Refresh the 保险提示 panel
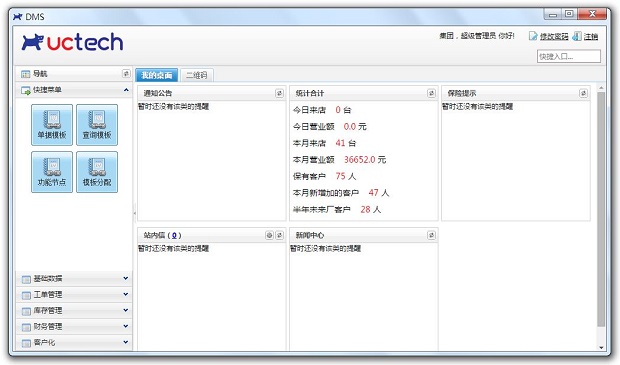This screenshot has height=365, width=620. pos(583,93)
